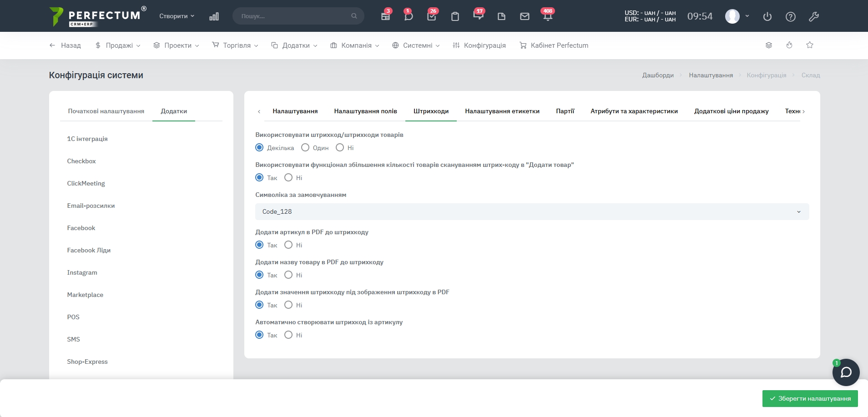Open notifications bell with 408 badge

(x=547, y=16)
